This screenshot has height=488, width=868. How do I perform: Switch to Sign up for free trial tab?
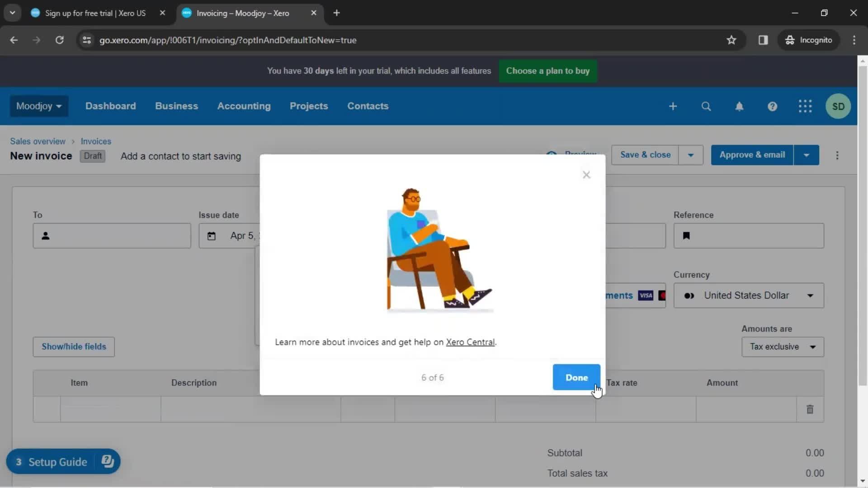95,13
